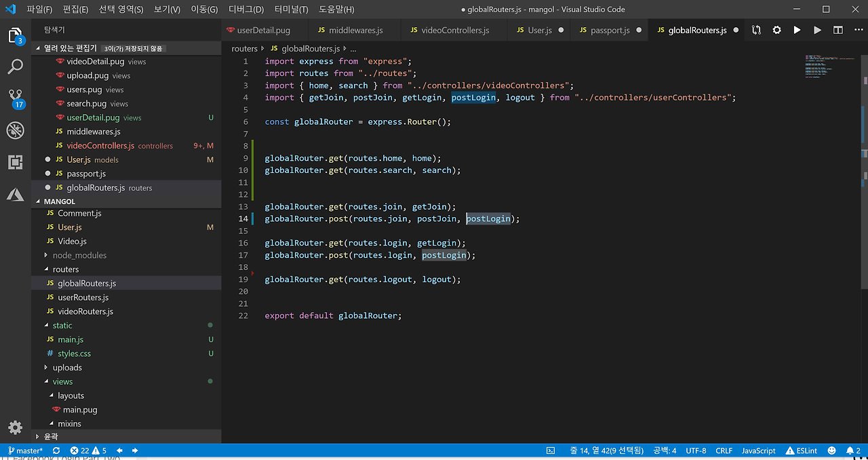Open the Extensions view in activity bar
This screenshot has height=460, width=868.
15,162
